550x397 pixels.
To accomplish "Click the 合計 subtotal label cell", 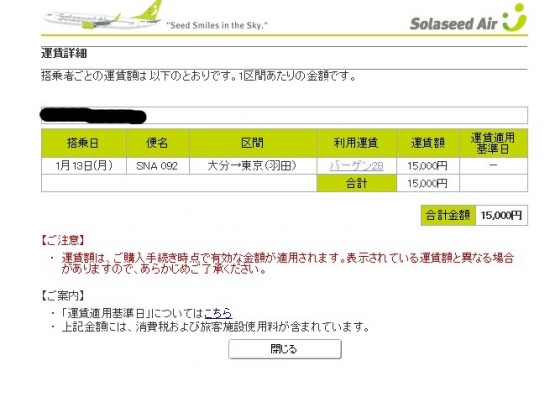I will (356, 183).
